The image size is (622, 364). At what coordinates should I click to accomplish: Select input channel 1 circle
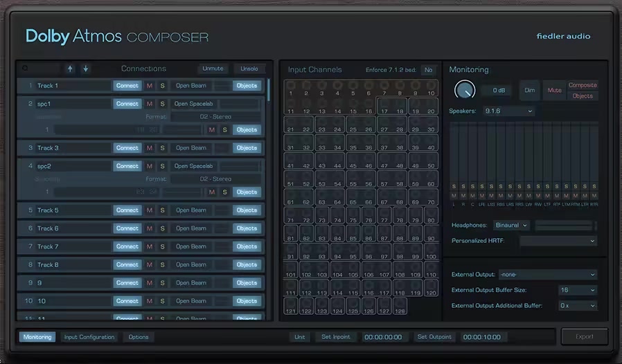pyautogui.click(x=291, y=87)
